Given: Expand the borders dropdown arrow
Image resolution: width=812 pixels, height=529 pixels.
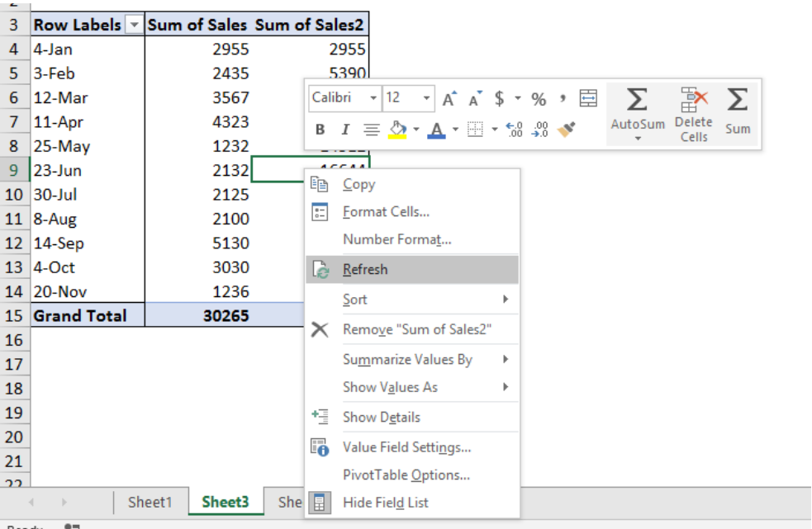Looking at the screenshot, I should [x=495, y=130].
